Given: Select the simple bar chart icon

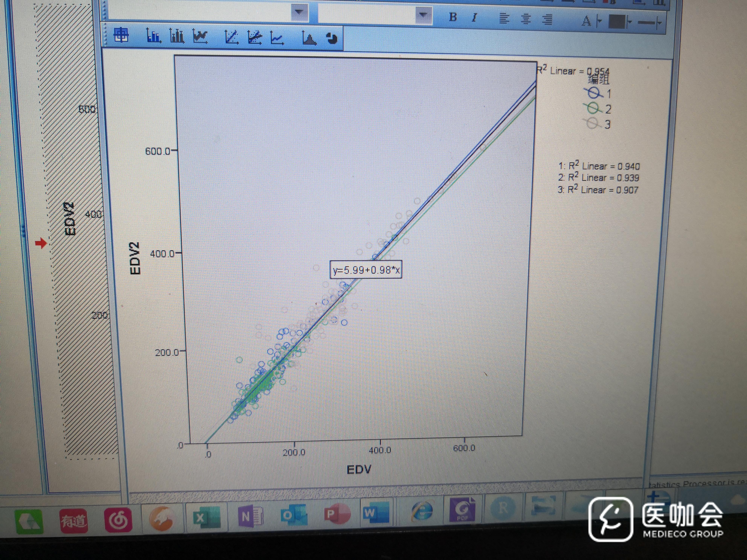Looking at the screenshot, I should click(154, 36).
